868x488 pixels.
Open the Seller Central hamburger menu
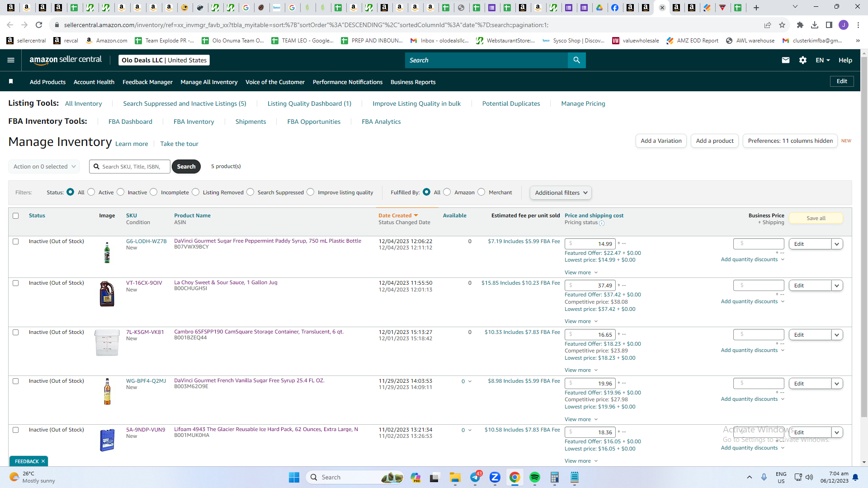tap(11, 60)
